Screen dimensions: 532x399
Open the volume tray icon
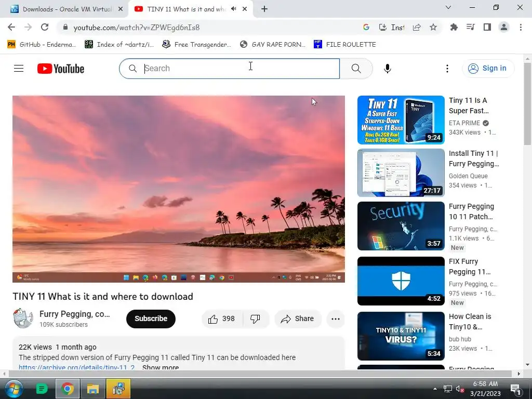[459, 389]
